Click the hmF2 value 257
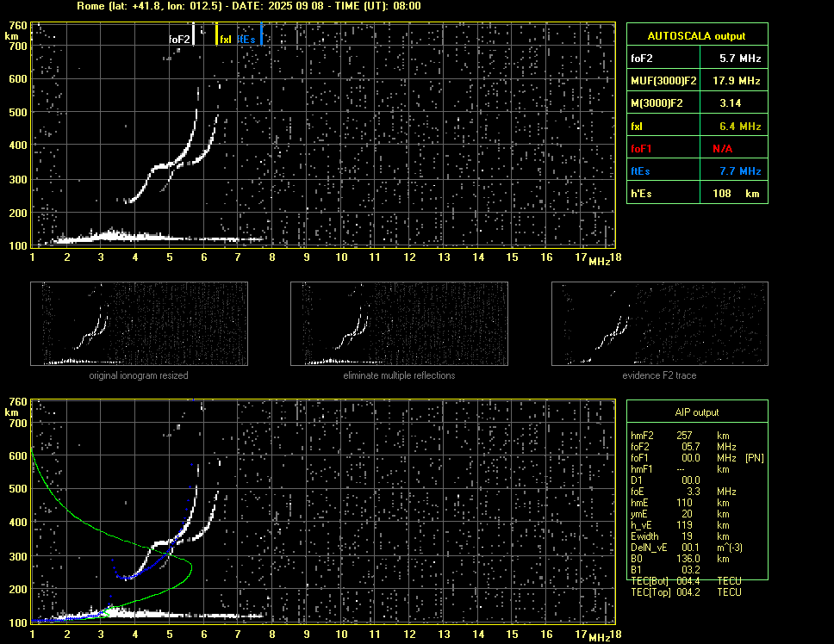The width and height of the screenshot is (834, 644). pyautogui.click(x=684, y=435)
